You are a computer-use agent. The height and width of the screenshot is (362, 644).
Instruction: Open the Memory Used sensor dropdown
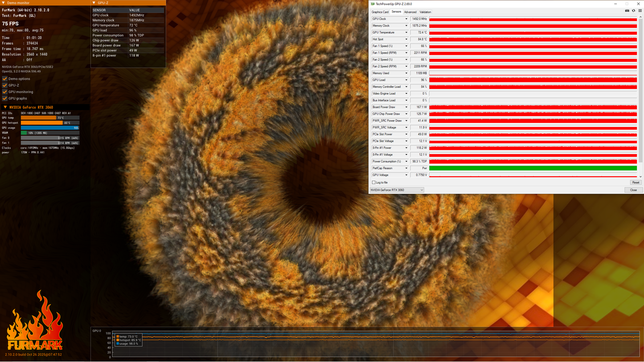click(x=406, y=73)
